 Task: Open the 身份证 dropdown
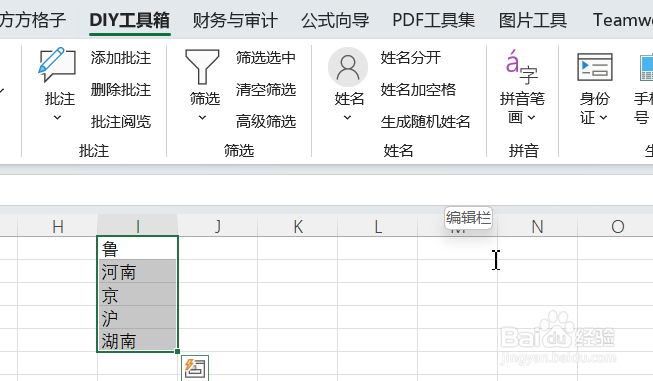[x=604, y=118]
